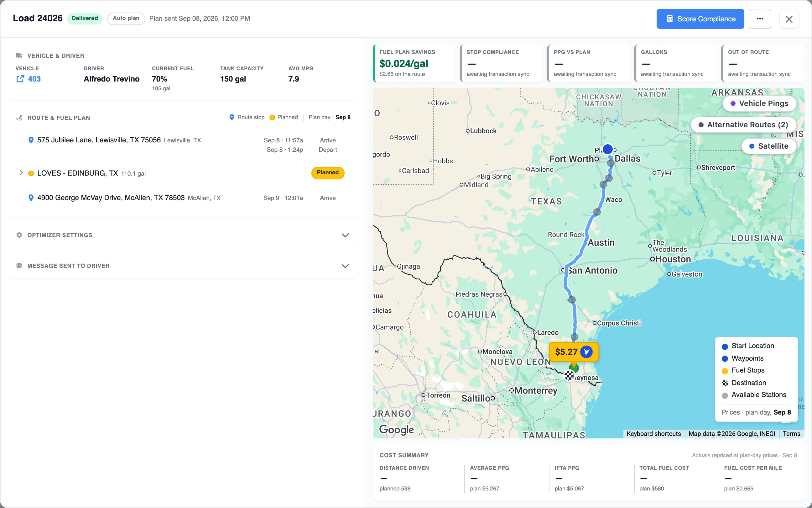The image size is (812, 508).
Task: Click the blue start location marker near Dallas
Action: point(607,149)
